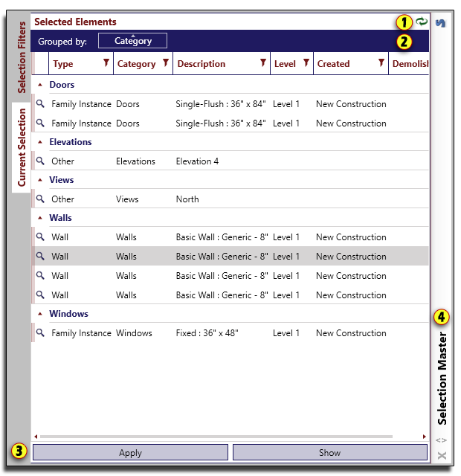Switch to the Selection Filters tab
The height and width of the screenshot is (476, 461).
tap(22, 57)
